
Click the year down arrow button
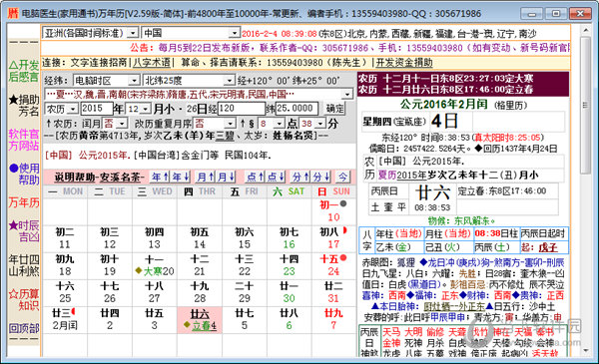click(x=181, y=178)
